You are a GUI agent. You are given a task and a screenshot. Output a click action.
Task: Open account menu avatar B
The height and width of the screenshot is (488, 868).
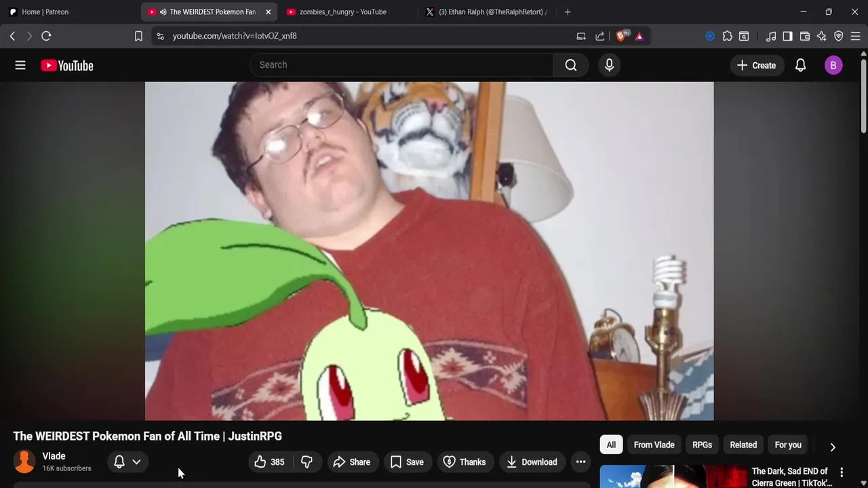[833, 65]
